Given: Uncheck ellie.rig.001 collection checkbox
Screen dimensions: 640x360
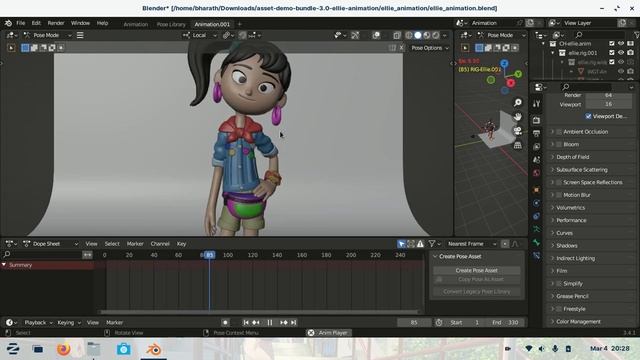Looking at the screenshot, I should tap(612, 53).
